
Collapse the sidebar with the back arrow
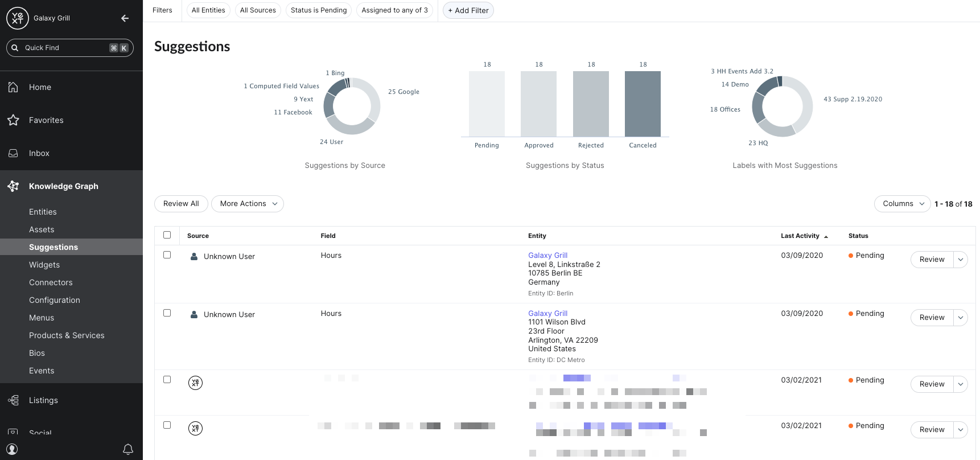pyautogui.click(x=125, y=18)
